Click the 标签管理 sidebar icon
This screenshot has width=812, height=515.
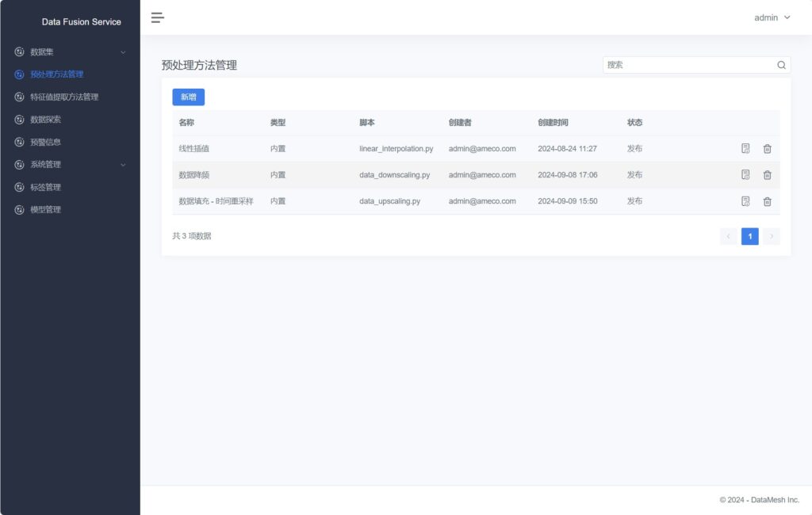click(19, 187)
